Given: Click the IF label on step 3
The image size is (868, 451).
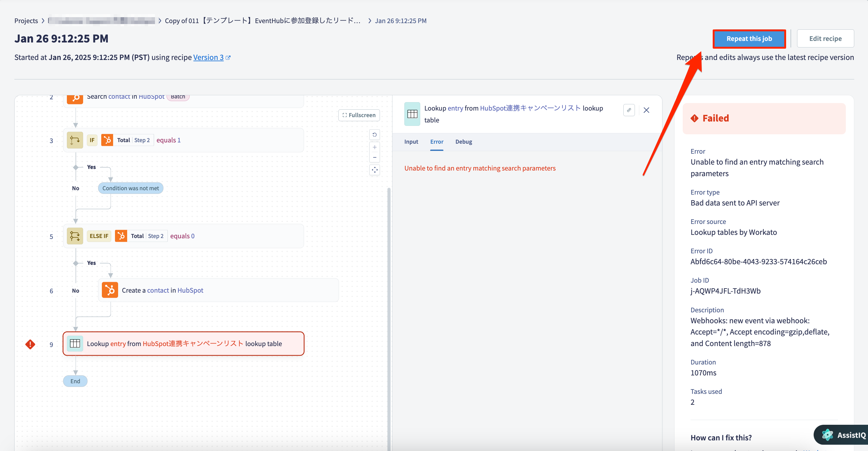Looking at the screenshot, I should pos(92,140).
